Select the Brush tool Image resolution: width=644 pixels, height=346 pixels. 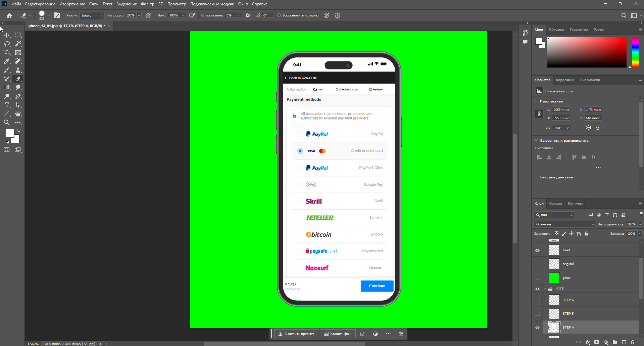[x=7, y=70]
